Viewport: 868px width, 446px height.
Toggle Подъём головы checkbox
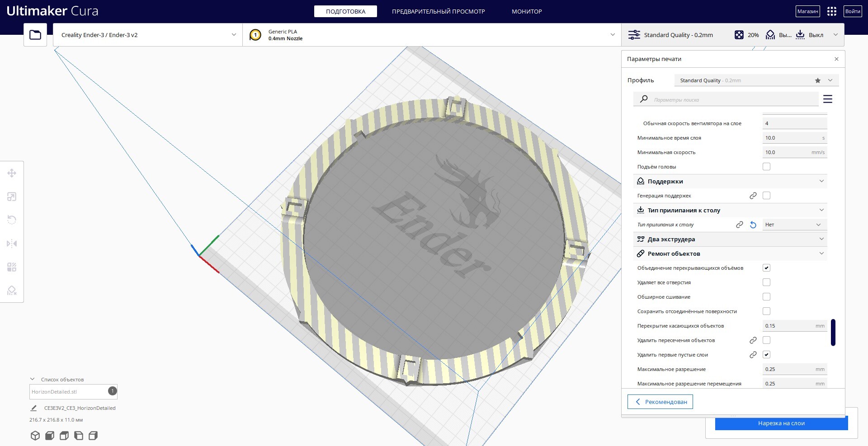click(766, 167)
